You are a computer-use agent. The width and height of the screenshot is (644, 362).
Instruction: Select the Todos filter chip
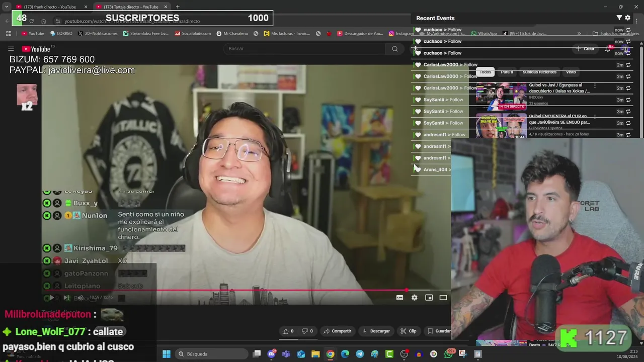[x=486, y=72]
